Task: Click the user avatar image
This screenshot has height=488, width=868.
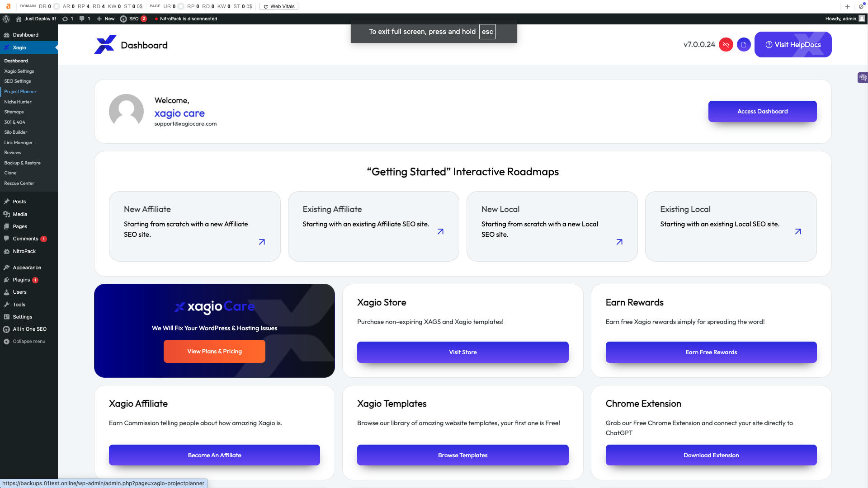Action: [x=126, y=111]
